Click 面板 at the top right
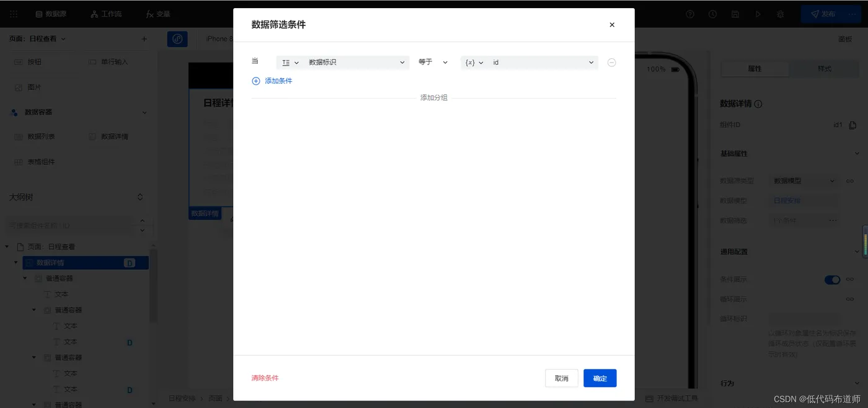The width and height of the screenshot is (868, 408). [845, 39]
